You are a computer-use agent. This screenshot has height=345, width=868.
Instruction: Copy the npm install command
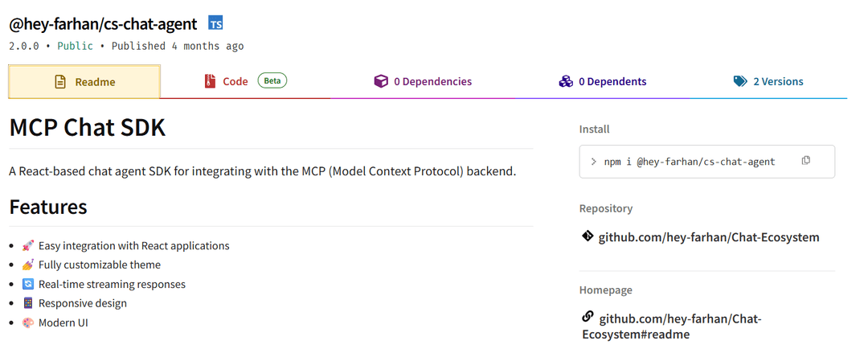point(805,161)
